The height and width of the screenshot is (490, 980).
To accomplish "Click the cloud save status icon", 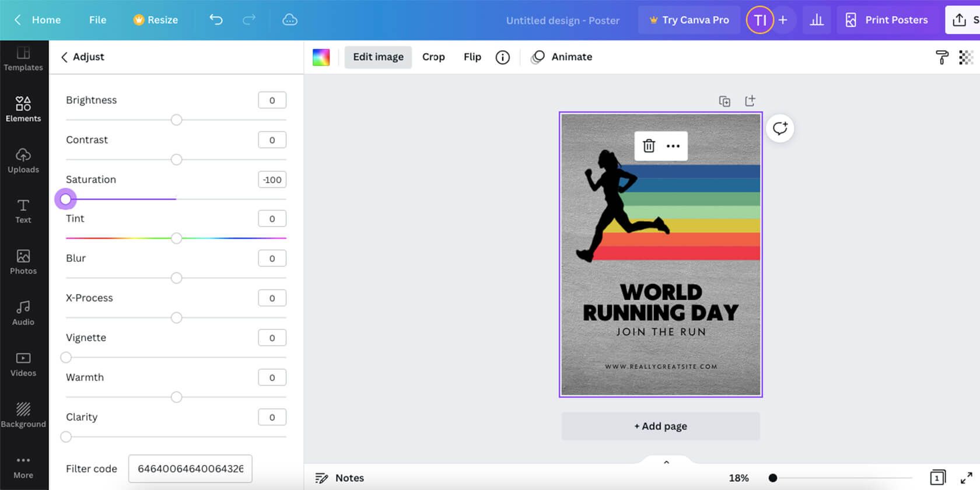I will pyautogui.click(x=290, y=20).
